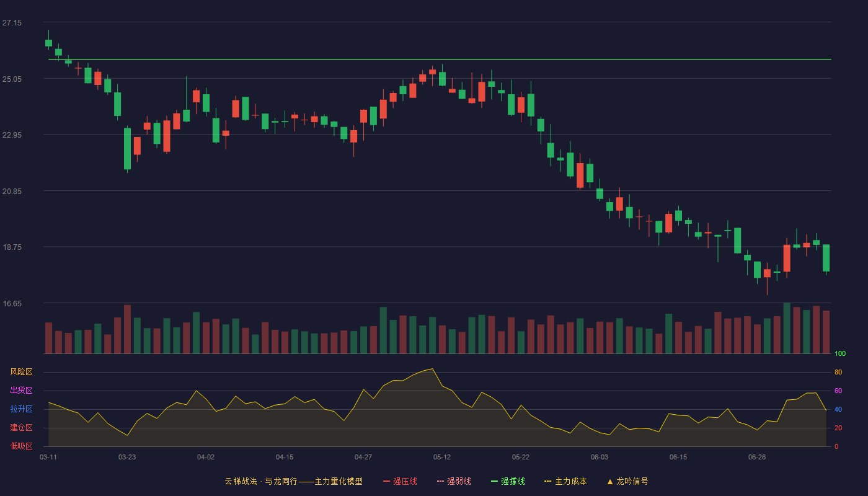This screenshot has height=496, width=868.
Task: Click the indicator peak near 05-12
Action: [x=432, y=369]
